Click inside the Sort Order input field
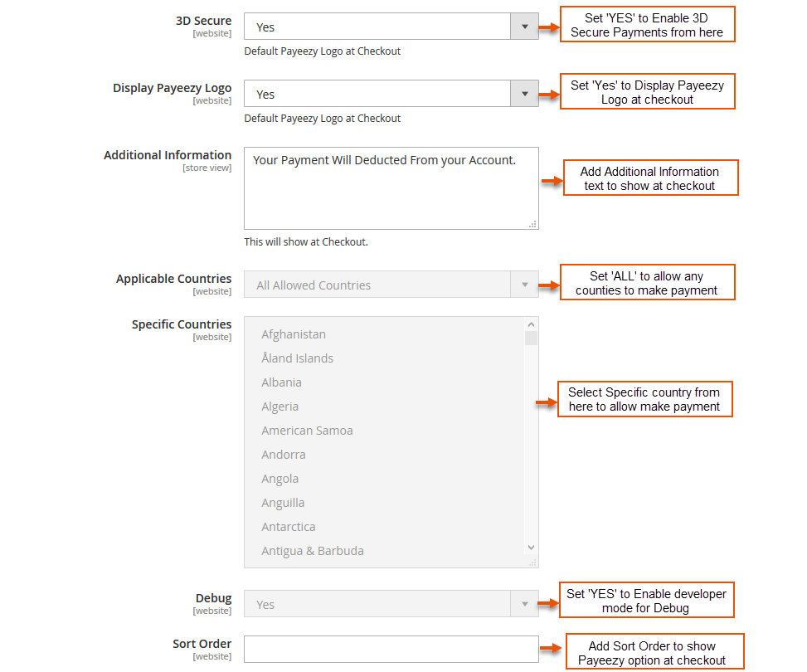This screenshot has height=672, width=807. 390,649
